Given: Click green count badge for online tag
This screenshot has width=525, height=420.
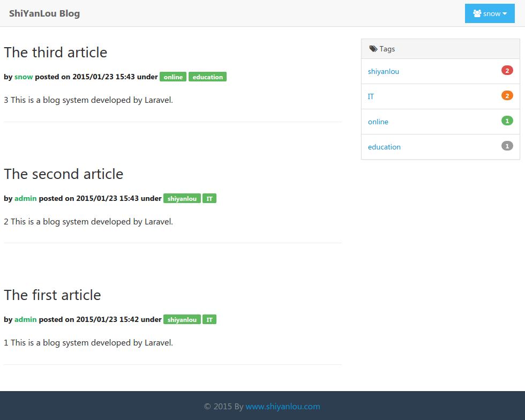Looking at the screenshot, I should point(507,121).
